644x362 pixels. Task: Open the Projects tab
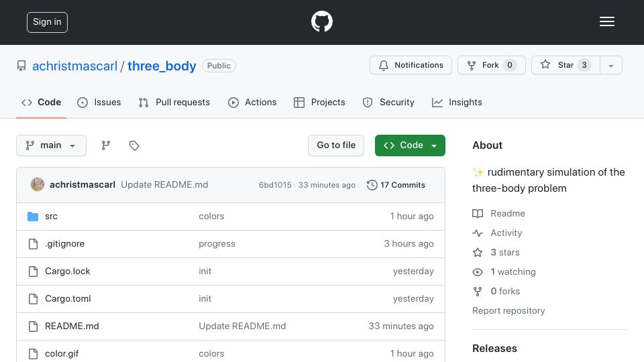coord(319,102)
